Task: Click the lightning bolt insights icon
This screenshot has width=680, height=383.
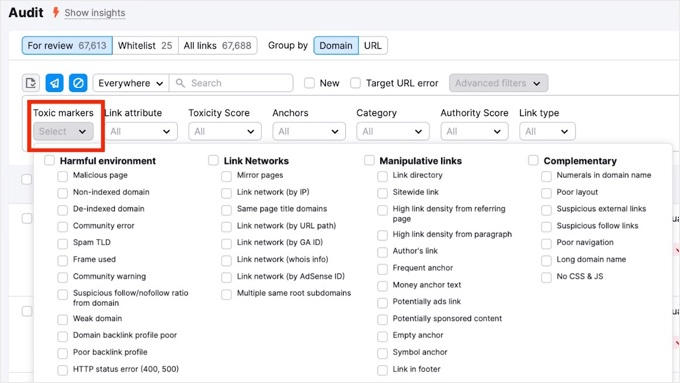Action: 56,12
